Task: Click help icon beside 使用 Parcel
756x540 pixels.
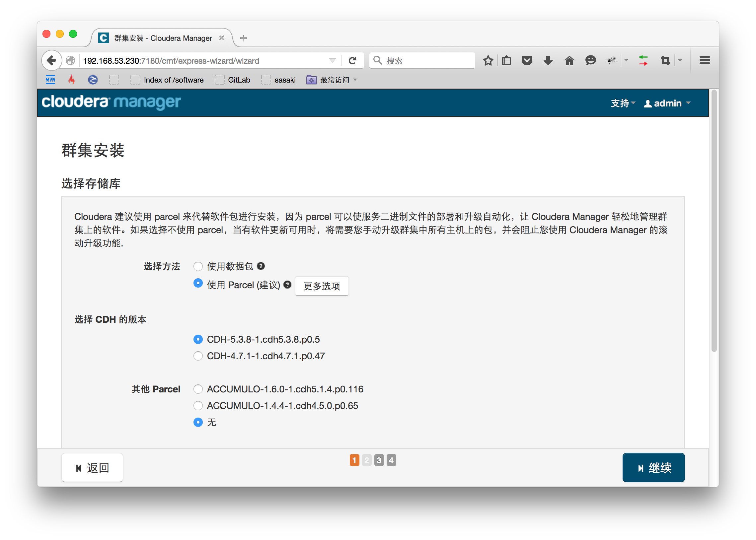Action: [x=287, y=285]
